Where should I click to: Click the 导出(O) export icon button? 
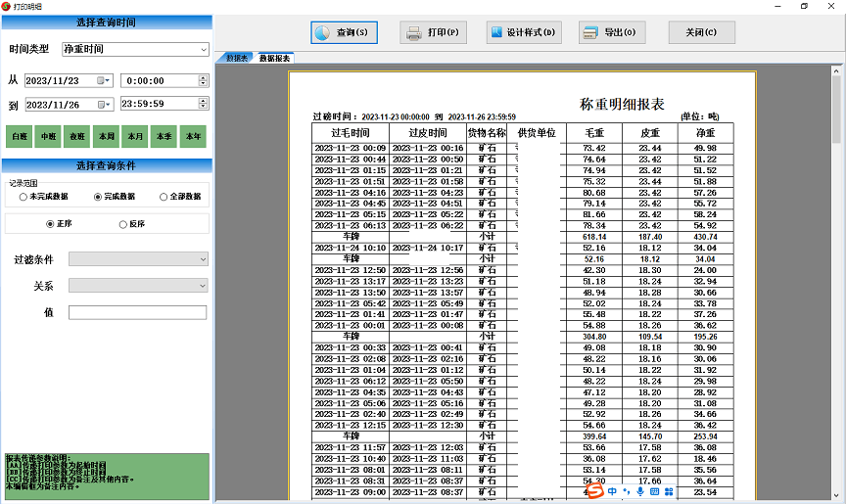589,32
